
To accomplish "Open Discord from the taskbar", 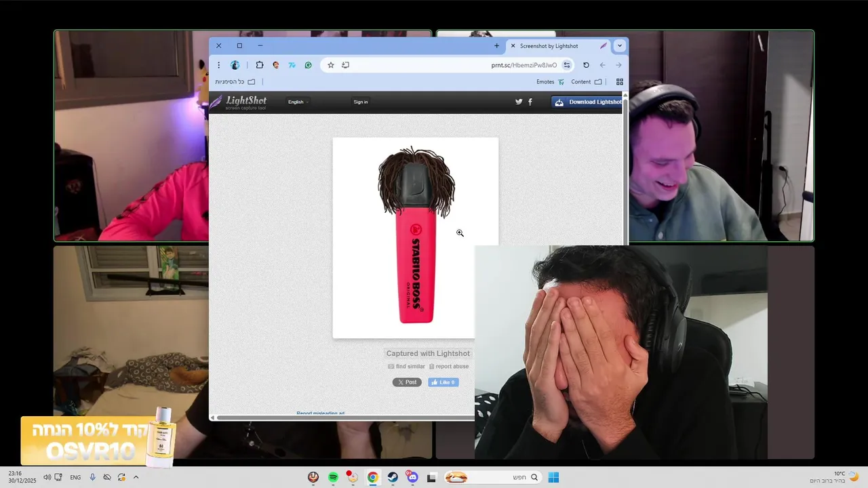I will 412,478.
